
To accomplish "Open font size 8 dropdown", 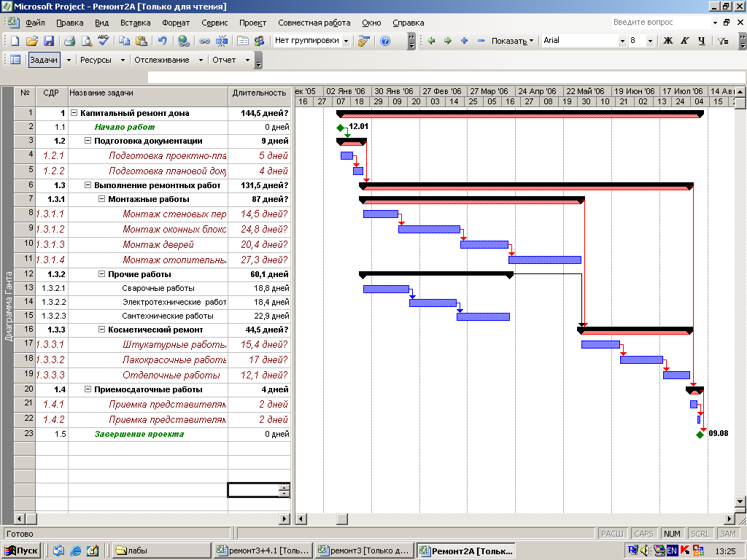I will (650, 41).
